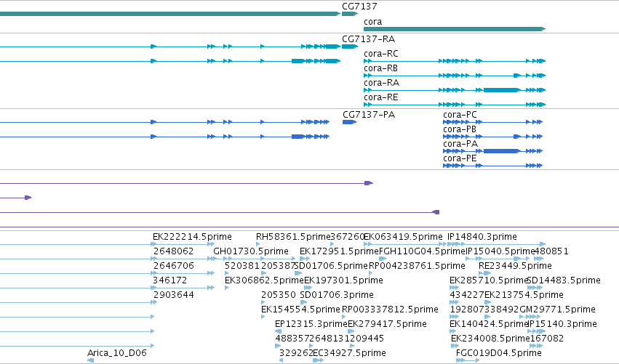Select EK172951.5prime EST label
Image resolution: width=619 pixels, height=364 pixels.
point(339,251)
